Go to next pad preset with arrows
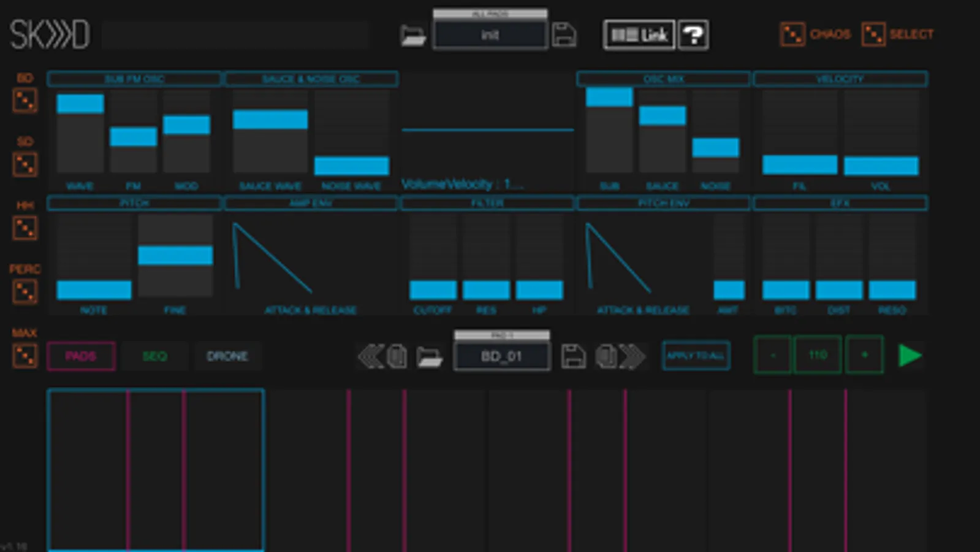Viewport: 980px width, 552px height. [633, 356]
